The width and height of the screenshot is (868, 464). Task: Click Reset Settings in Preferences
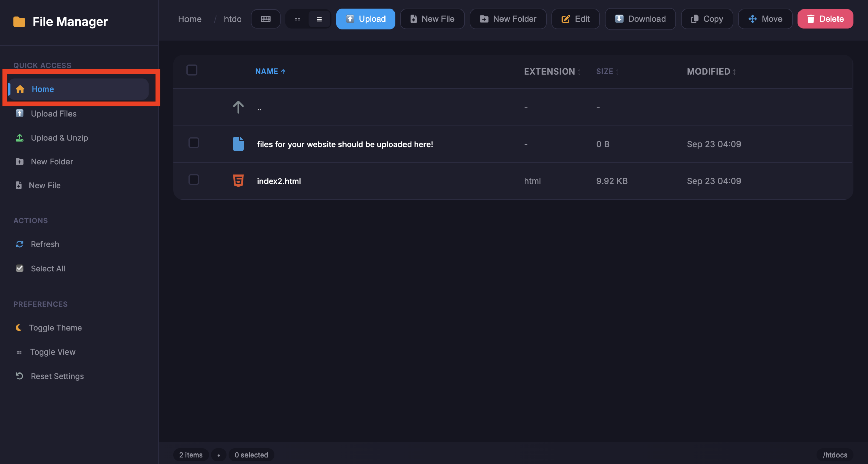pyautogui.click(x=50, y=376)
